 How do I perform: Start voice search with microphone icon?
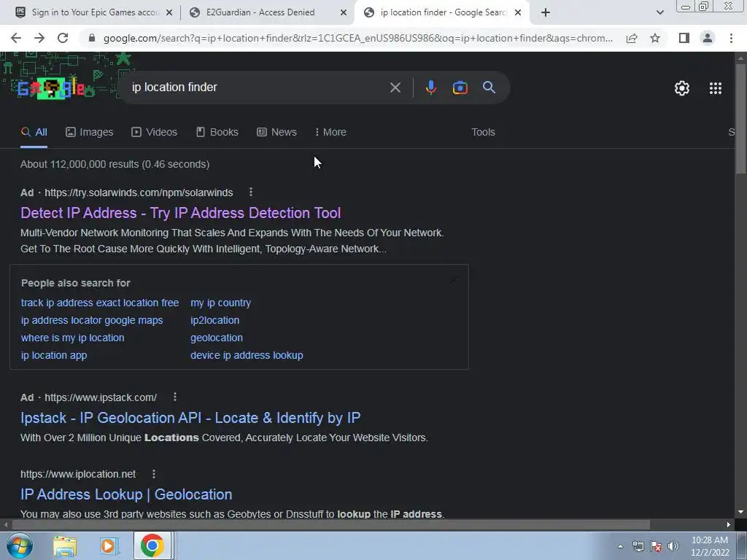coord(430,87)
